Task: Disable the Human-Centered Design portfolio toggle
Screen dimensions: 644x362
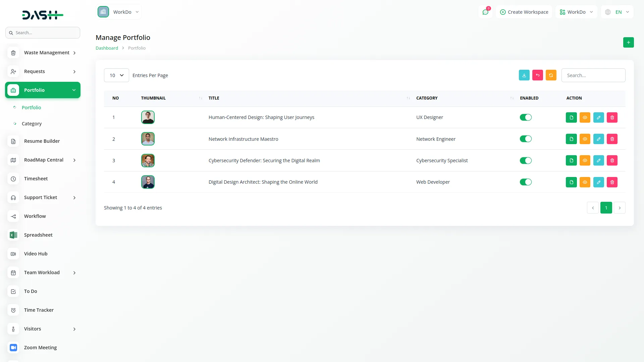Action: tap(526, 117)
